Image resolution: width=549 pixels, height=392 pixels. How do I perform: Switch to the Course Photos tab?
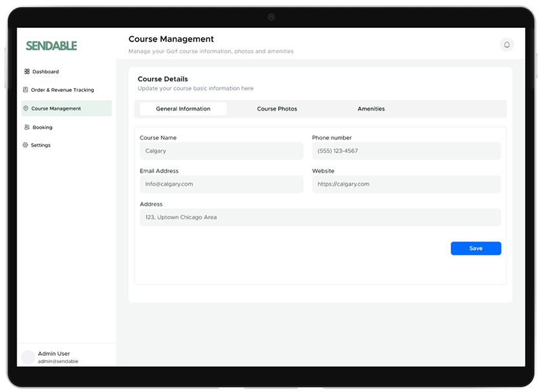[x=277, y=109]
